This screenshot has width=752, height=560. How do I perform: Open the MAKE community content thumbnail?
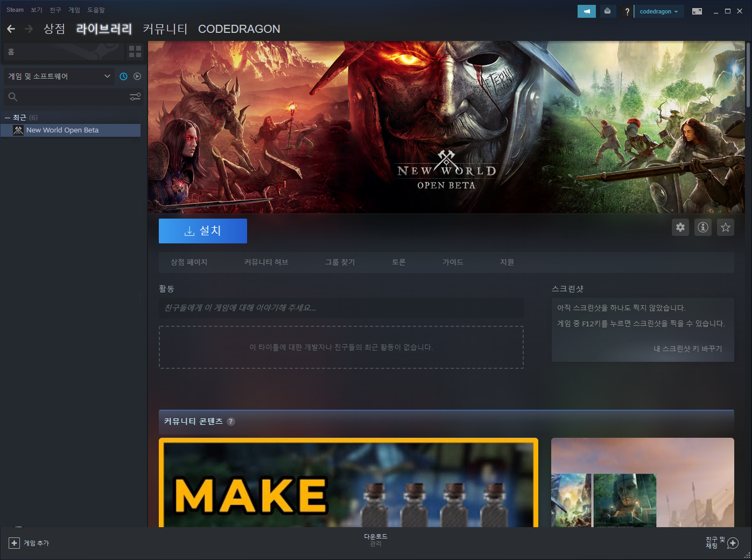coord(348,482)
